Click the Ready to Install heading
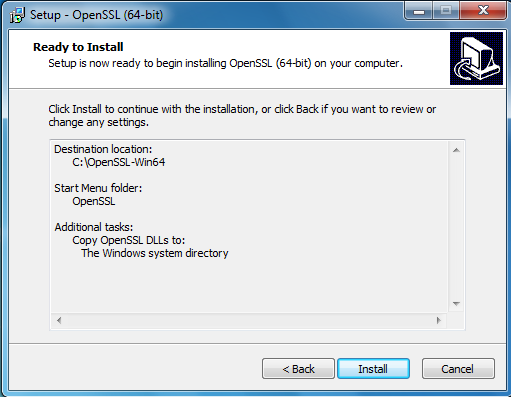The image size is (511, 397). pos(78,47)
